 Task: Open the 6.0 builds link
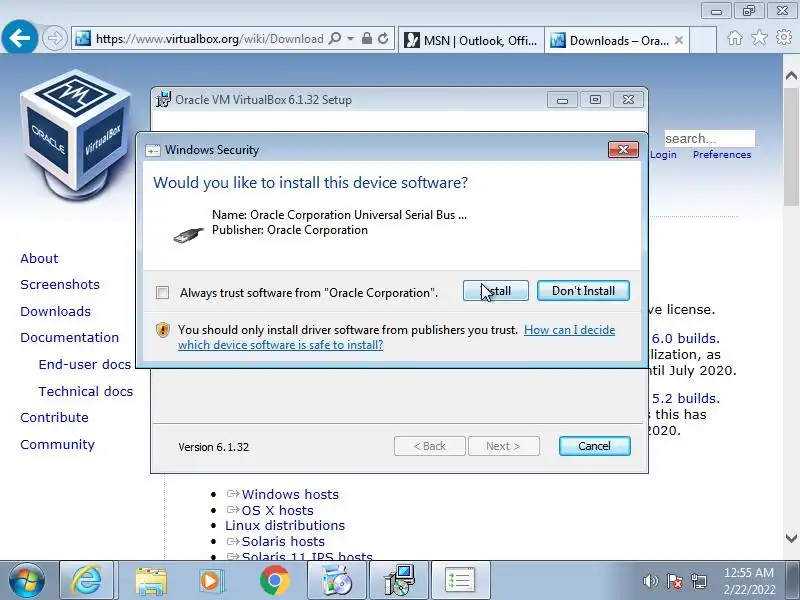pos(686,338)
